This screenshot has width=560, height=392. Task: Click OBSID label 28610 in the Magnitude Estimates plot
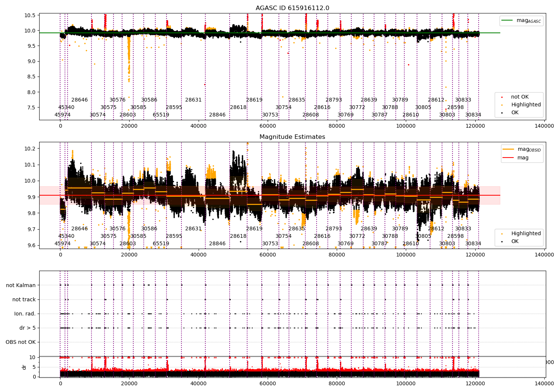pos(411,243)
